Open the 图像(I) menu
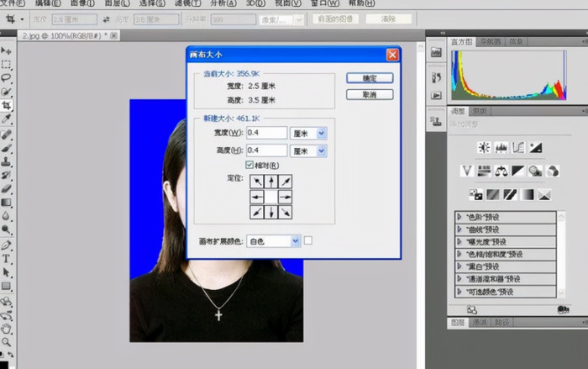 tap(82, 3)
